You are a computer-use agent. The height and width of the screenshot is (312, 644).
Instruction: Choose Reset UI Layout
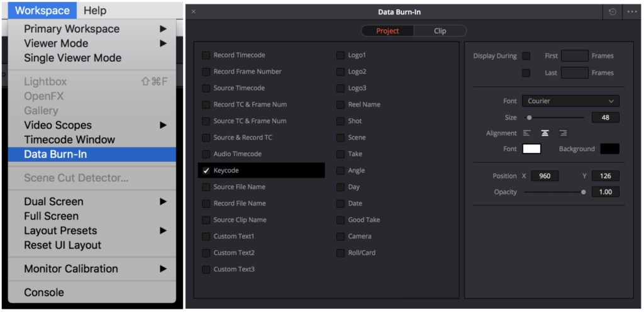(92, 245)
